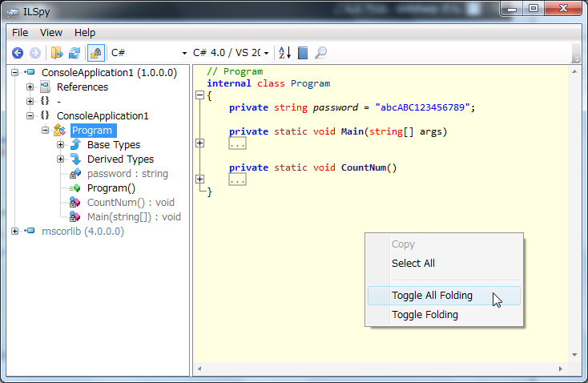Select ConsoleApplication1 (1.0.0.0) in tree
Screen dimensions: 588x383
[x=109, y=72]
